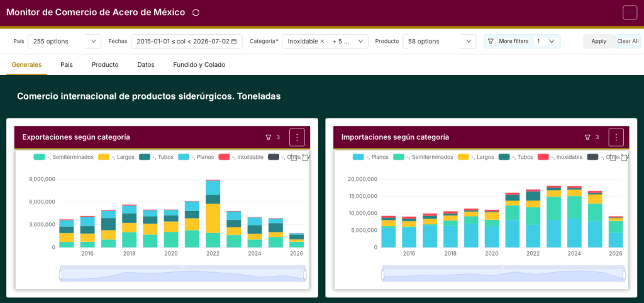Open Importaciones chart three-dot menu
Image resolution: width=644 pixels, height=303 pixels.
[x=616, y=137]
